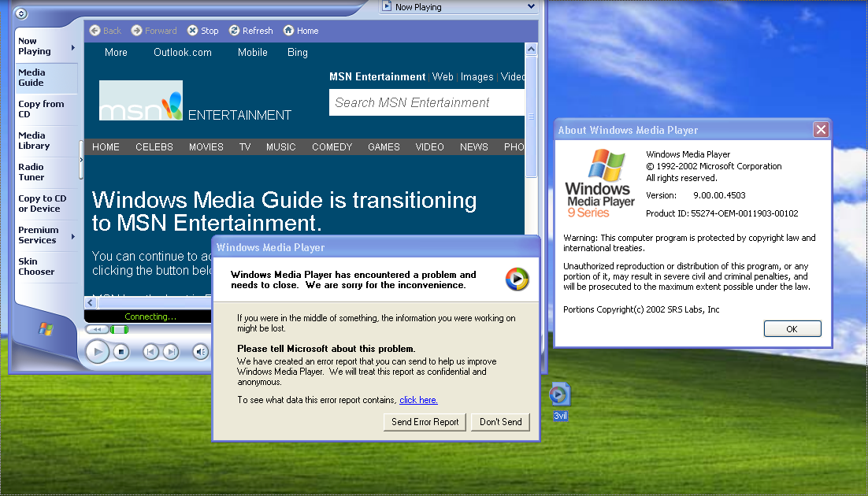Screen dimensions: 868x496
Task: Click the MSN logo
Action: tap(141, 100)
